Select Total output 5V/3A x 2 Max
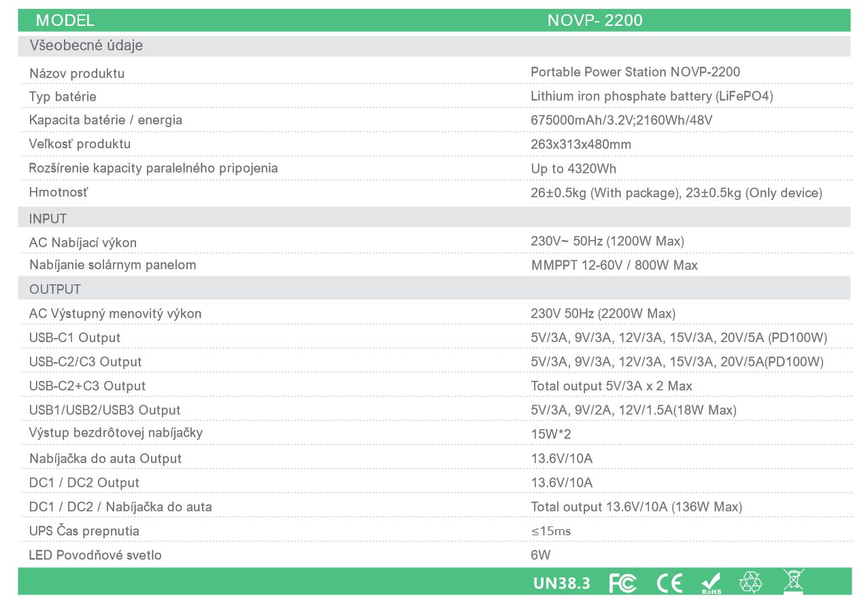 tap(612, 386)
